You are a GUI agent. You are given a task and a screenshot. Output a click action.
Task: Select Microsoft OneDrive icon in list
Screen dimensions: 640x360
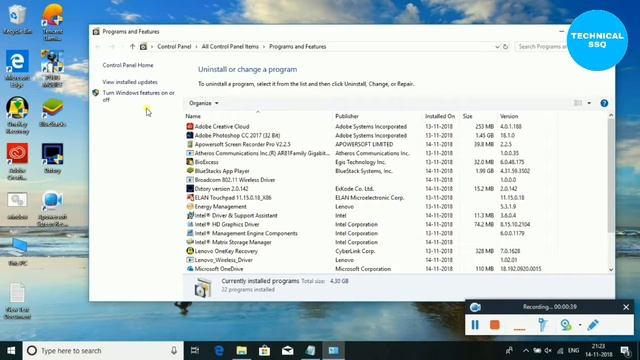point(190,269)
